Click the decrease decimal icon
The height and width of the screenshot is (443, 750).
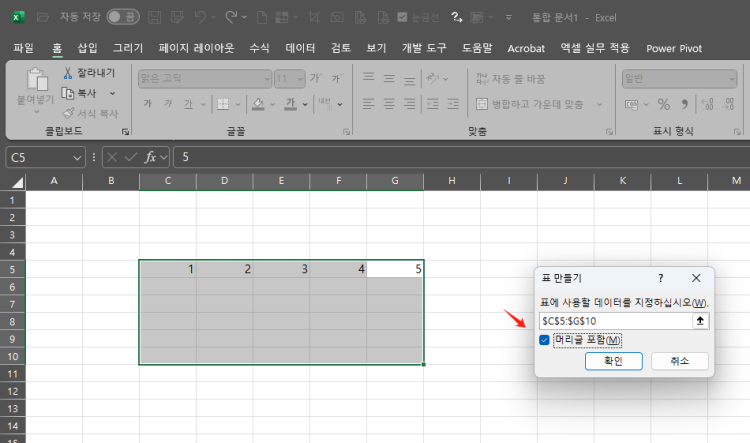(728, 104)
